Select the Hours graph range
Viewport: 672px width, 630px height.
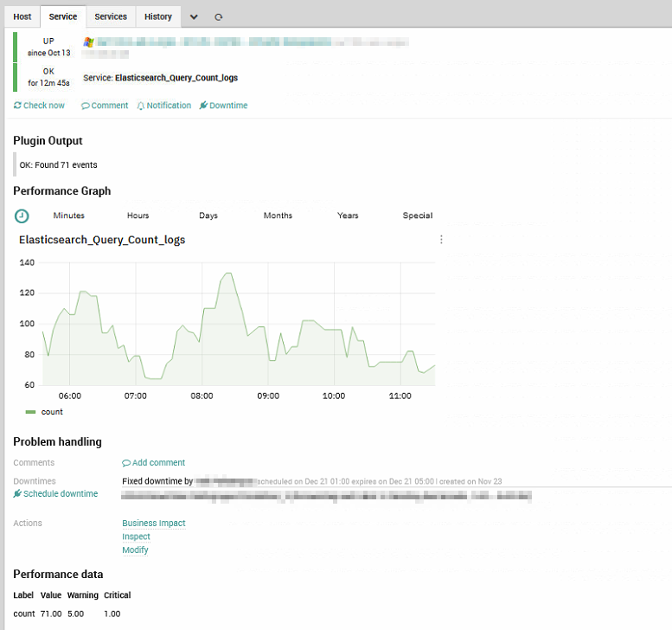point(138,215)
